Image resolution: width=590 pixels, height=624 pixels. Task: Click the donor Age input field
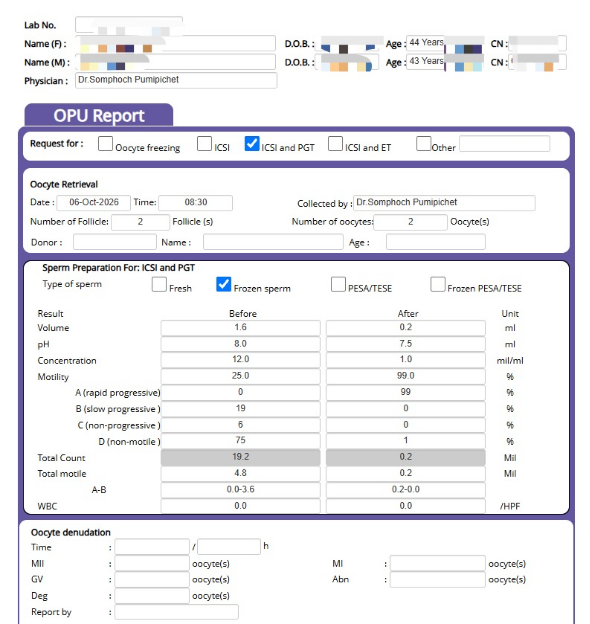pos(436,242)
